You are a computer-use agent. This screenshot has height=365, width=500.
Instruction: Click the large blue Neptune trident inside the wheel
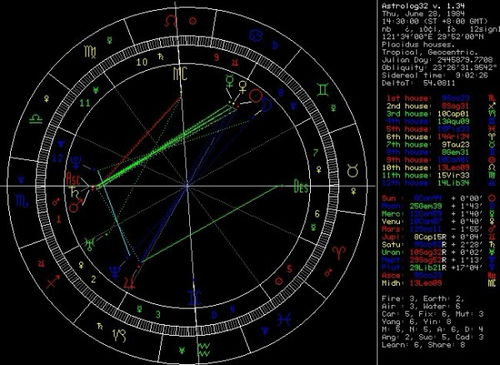tap(115, 272)
